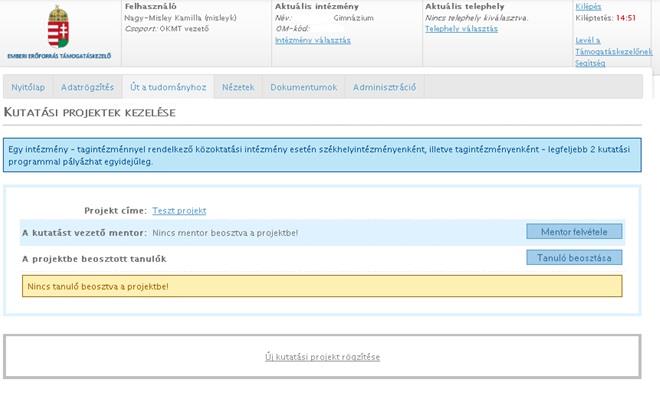Click the Tanuló beosztása button
This screenshot has height=395, width=660.
pyautogui.click(x=574, y=258)
